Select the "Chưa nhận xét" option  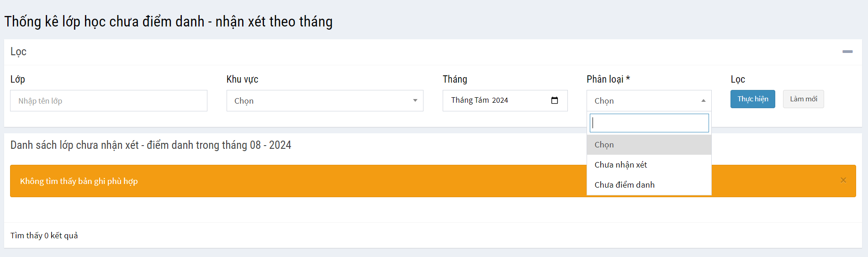pyautogui.click(x=621, y=165)
